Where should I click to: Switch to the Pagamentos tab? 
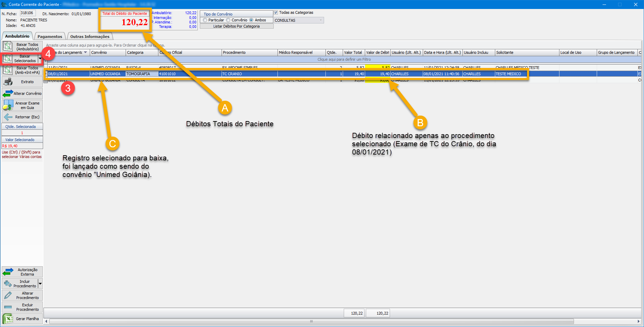(x=50, y=37)
